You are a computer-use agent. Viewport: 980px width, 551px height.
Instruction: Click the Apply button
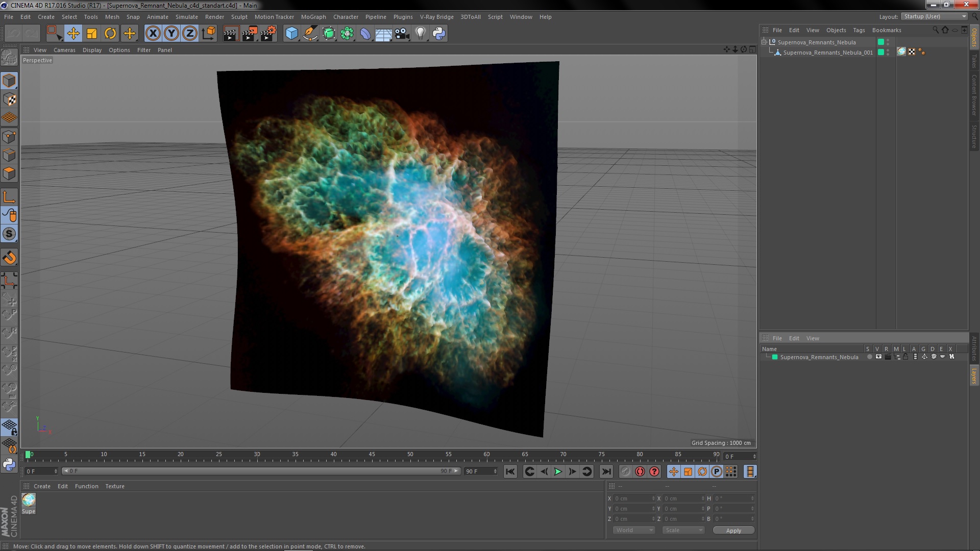point(733,531)
